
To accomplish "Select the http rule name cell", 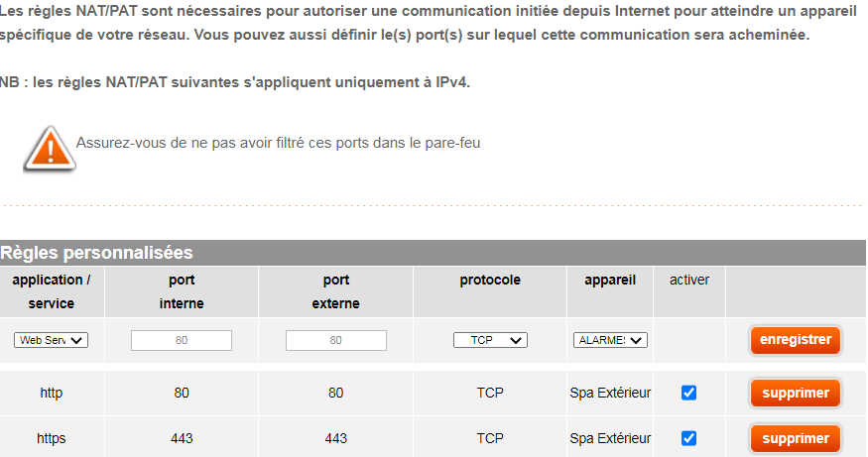I will tap(52, 393).
